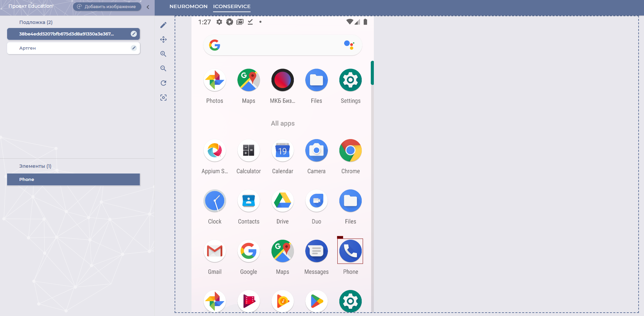
Task: Open the Drive app icon
Action: click(283, 201)
